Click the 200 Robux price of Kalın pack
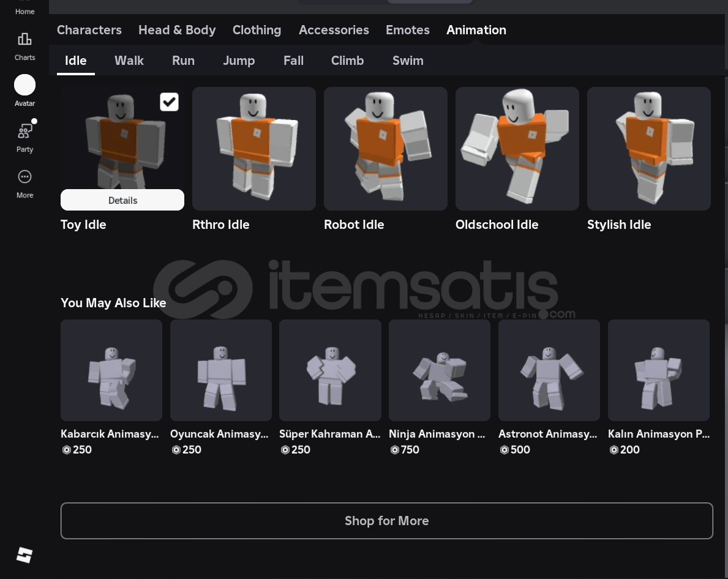This screenshot has width=728, height=579. 625,450
